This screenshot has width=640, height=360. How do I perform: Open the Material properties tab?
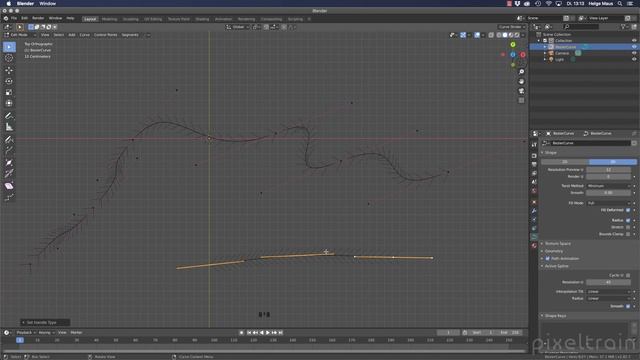pos(534,246)
